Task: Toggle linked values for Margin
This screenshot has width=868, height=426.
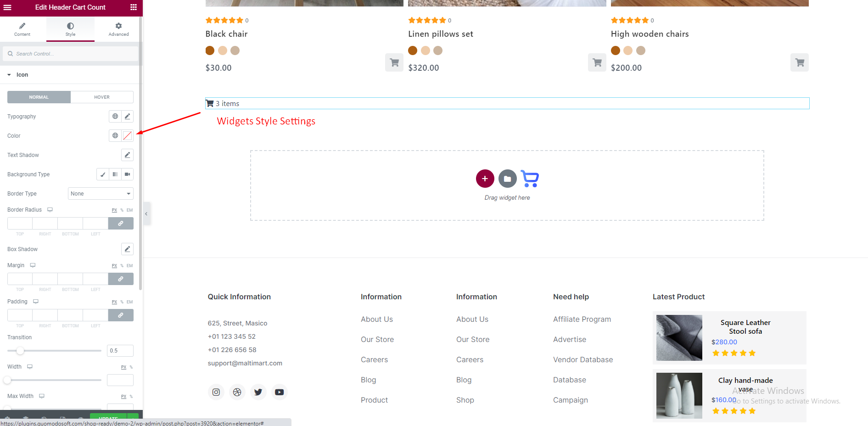Action: (121, 279)
